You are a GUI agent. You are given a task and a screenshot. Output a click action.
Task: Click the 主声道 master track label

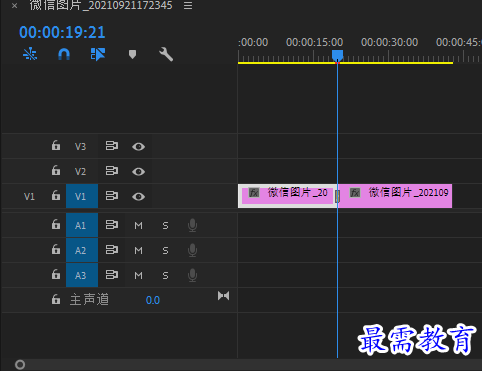pos(89,300)
